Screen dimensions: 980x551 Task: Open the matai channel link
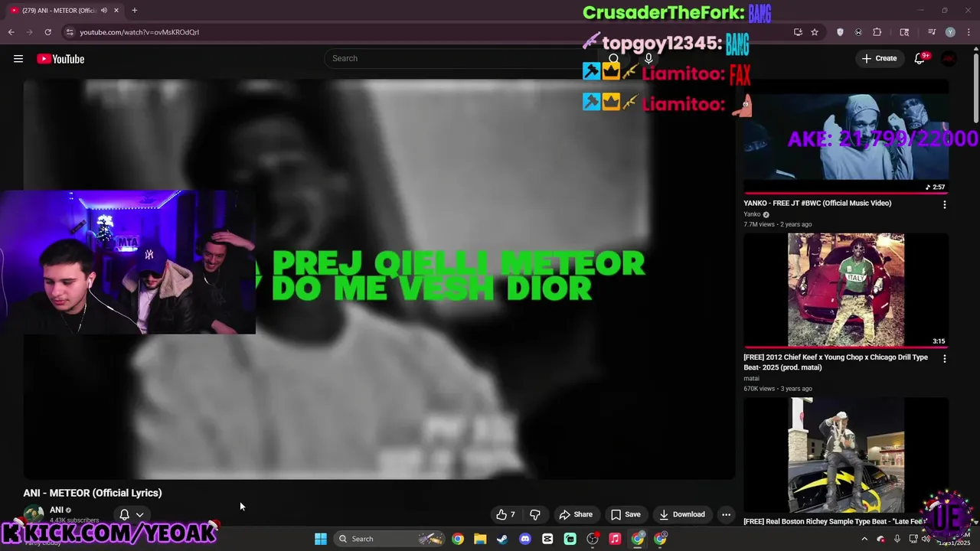[751, 378]
